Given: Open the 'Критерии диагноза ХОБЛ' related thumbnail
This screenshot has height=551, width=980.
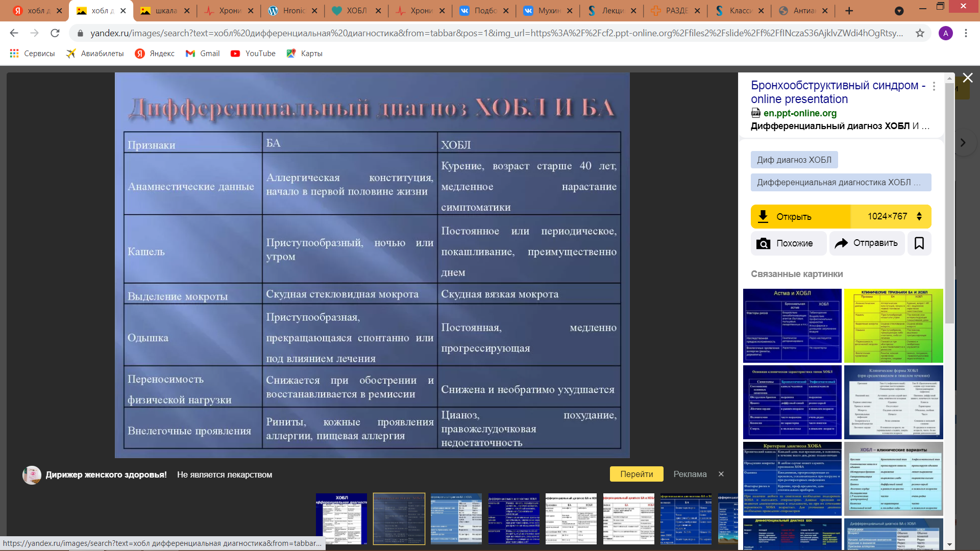Looking at the screenshot, I should tap(792, 479).
